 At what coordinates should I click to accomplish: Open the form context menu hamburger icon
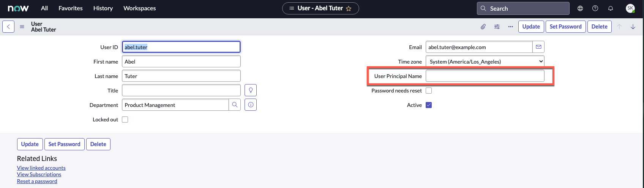[22, 27]
